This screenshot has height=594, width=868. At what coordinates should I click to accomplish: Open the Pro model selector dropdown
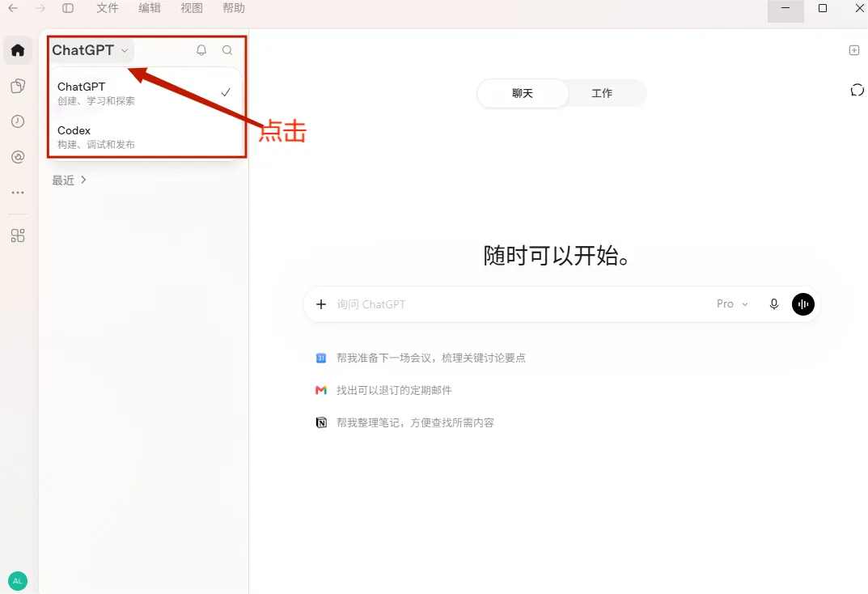[732, 304]
